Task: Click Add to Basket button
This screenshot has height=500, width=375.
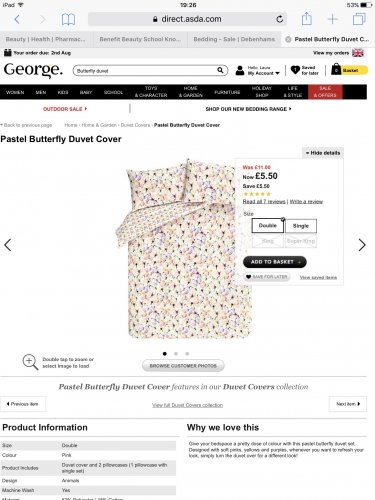Action: point(275,262)
